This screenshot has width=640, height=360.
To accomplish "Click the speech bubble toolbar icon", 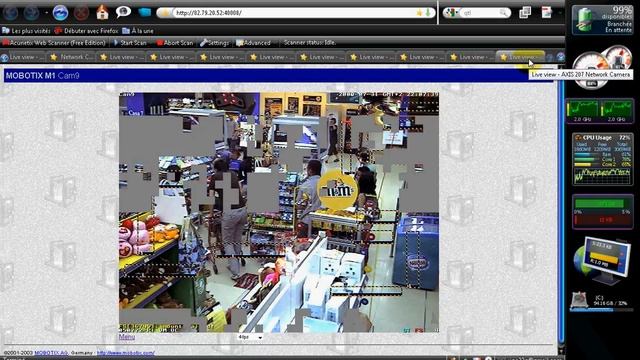I will (123, 12).
